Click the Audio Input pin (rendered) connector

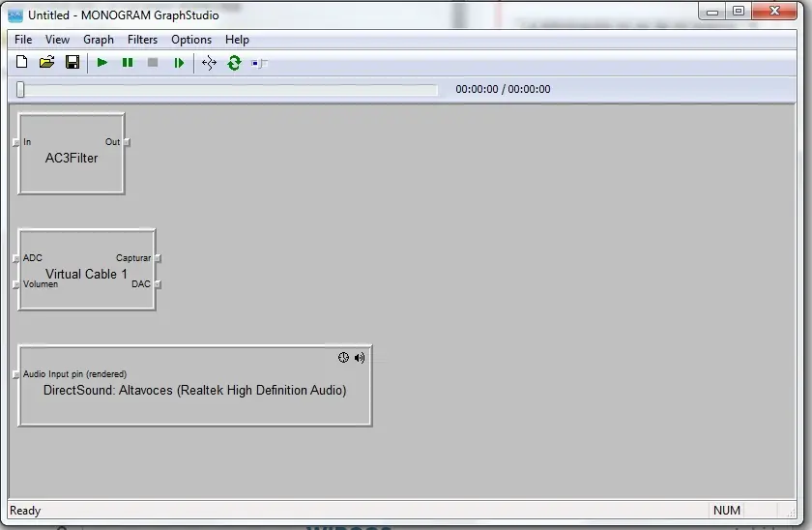15,374
